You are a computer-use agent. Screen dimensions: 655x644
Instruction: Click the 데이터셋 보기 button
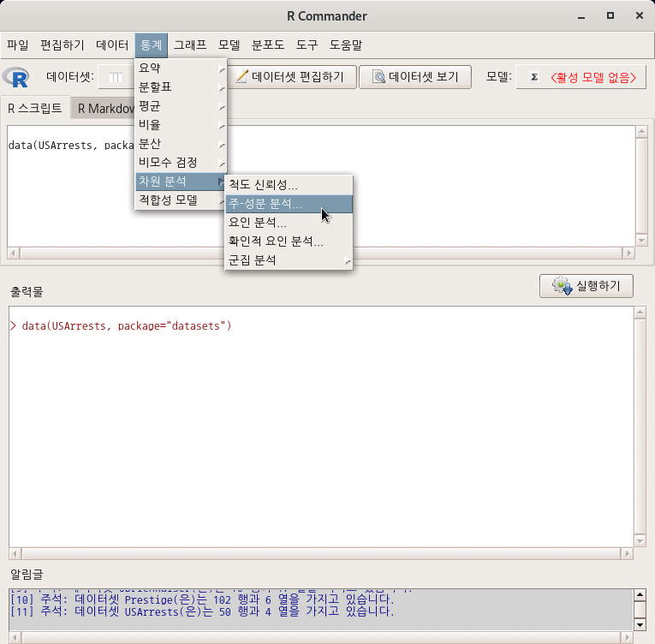(x=415, y=77)
